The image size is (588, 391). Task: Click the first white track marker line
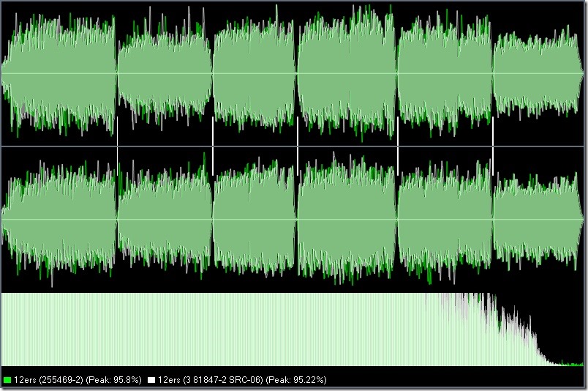pyautogui.click(x=117, y=146)
